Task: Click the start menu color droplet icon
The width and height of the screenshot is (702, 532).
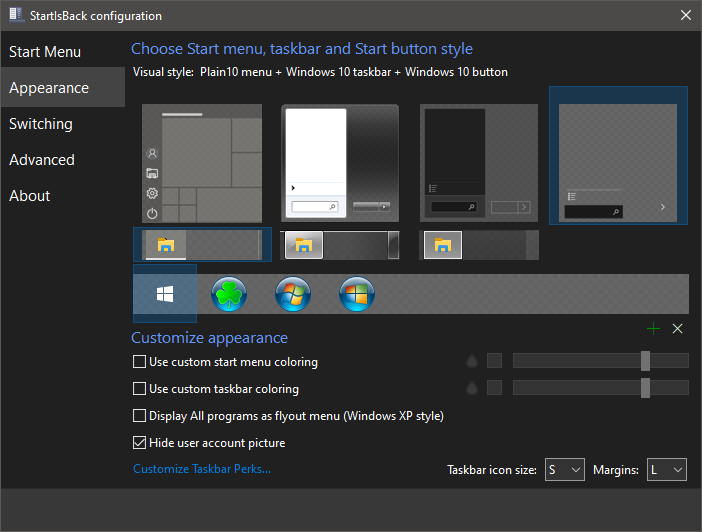Action: tap(472, 361)
